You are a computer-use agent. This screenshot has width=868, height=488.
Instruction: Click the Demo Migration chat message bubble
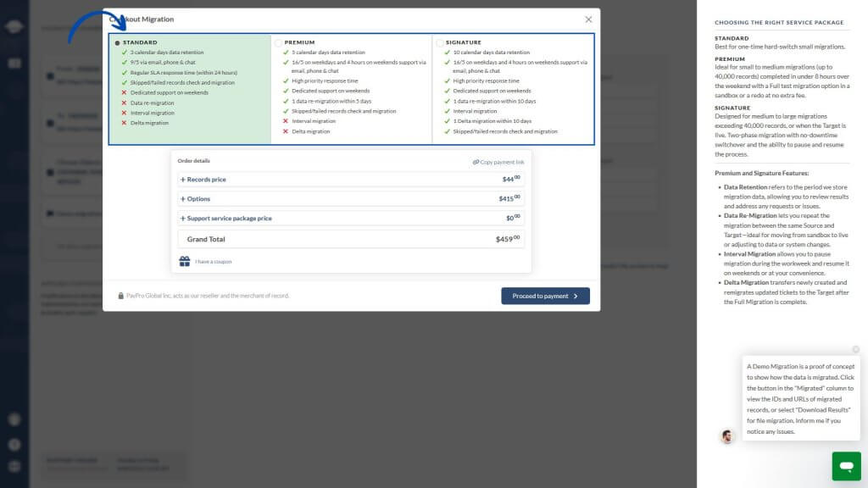coord(801,398)
